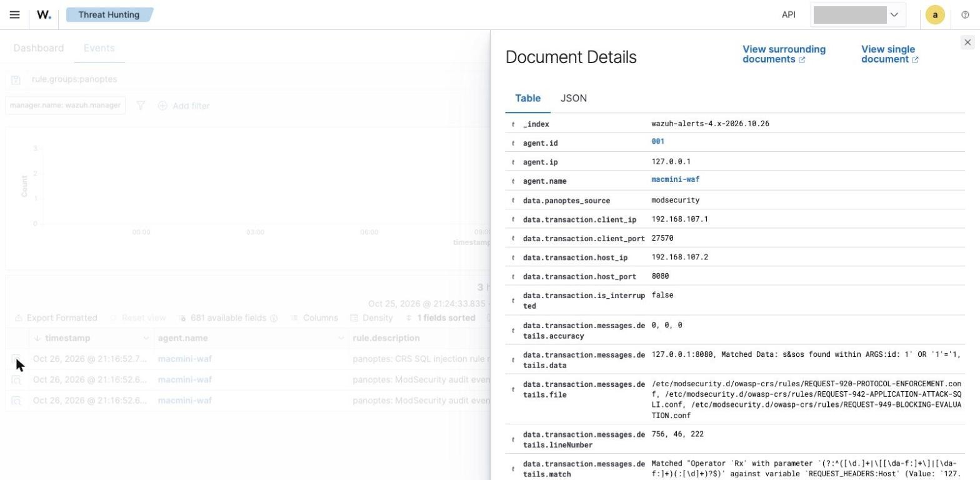Click details.file field type icon
Screen dimensions: 980x480
pos(513,389)
